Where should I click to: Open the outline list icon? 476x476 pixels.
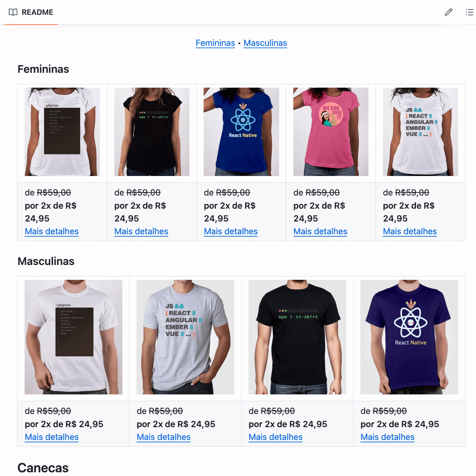(x=469, y=12)
